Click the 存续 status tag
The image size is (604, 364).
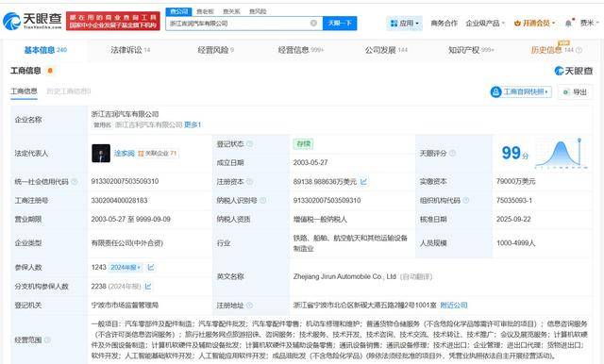(304, 144)
